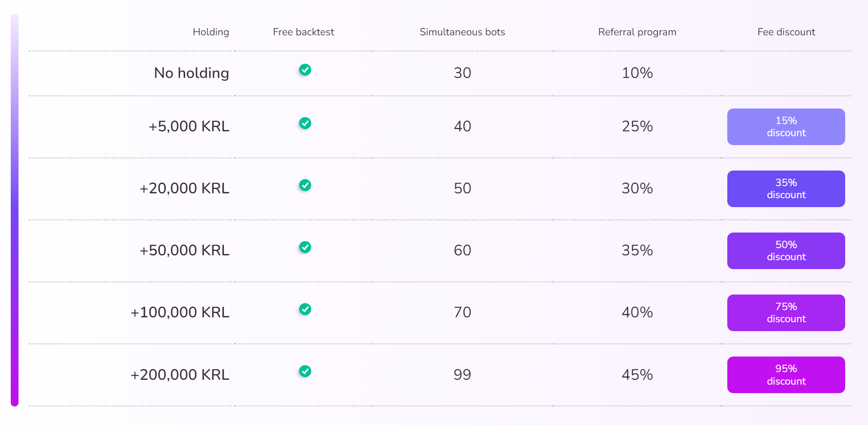Click the Holding column header
Viewport: 868px width, 425px height.
click(x=211, y=32)
